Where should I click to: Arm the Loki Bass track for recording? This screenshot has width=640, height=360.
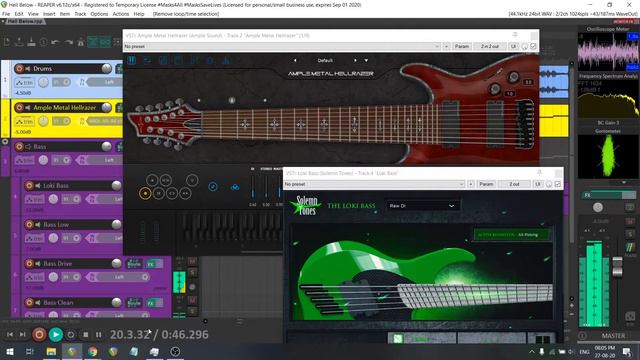click(x=29, y=186)
